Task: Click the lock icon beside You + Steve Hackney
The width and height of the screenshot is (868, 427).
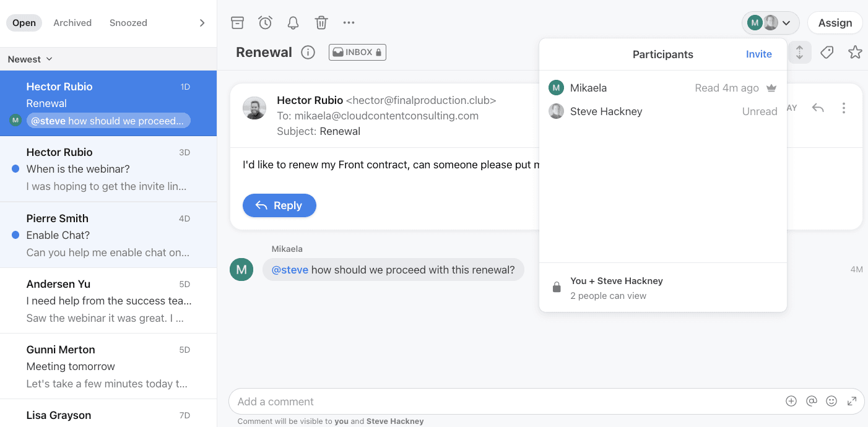Action: (x=556, y=287)
